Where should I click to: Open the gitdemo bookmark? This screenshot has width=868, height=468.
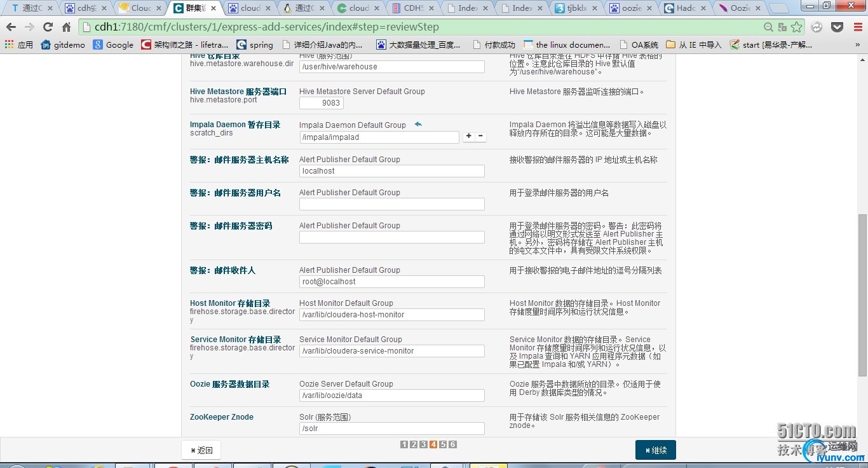click(x=63, y=45)
